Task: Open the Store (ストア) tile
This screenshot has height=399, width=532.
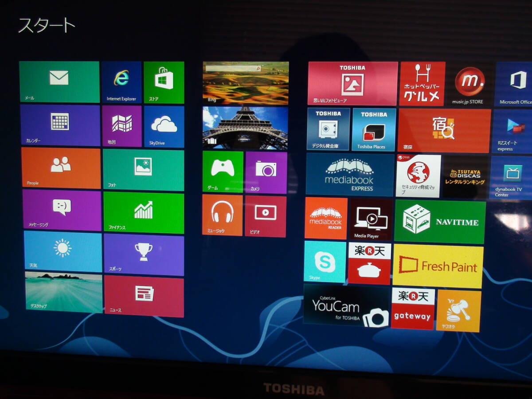Action: pos(164,82)
